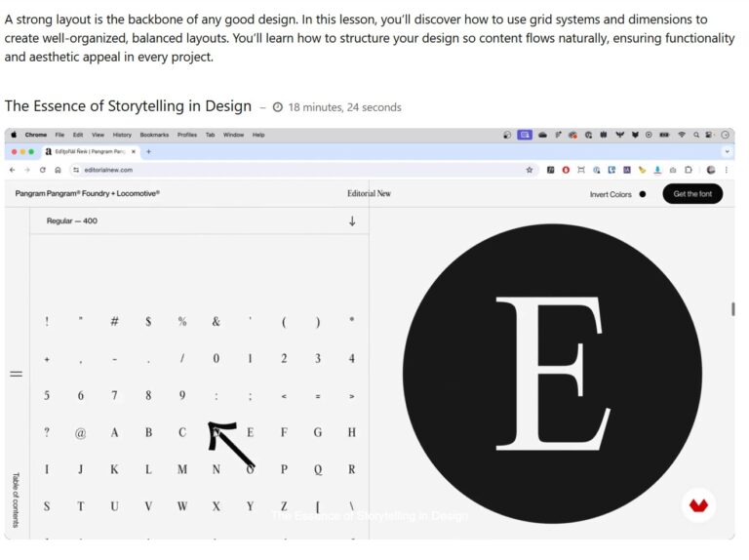The height and width of the screenshot is (560, 749).
Task: Click the browser back arrow
Action: [x=12, y=170]
